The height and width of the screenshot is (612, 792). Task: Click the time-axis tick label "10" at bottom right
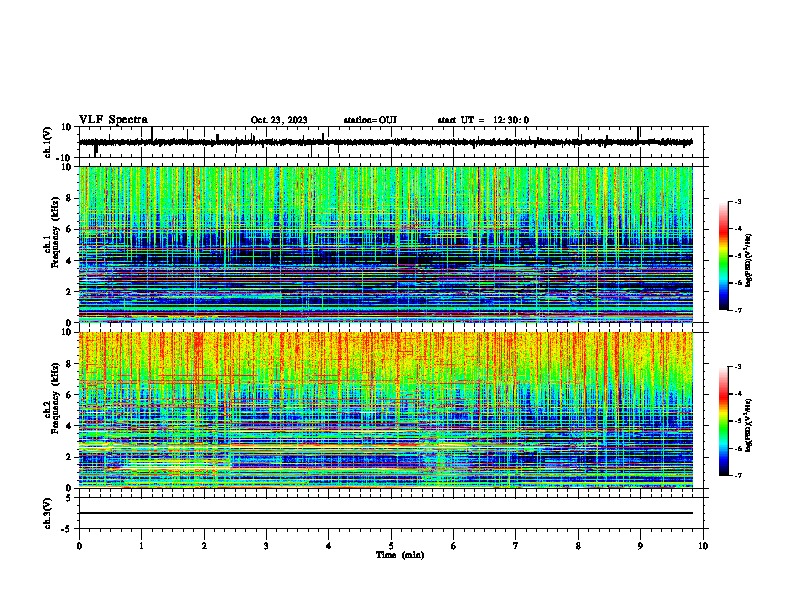(703, 546)
